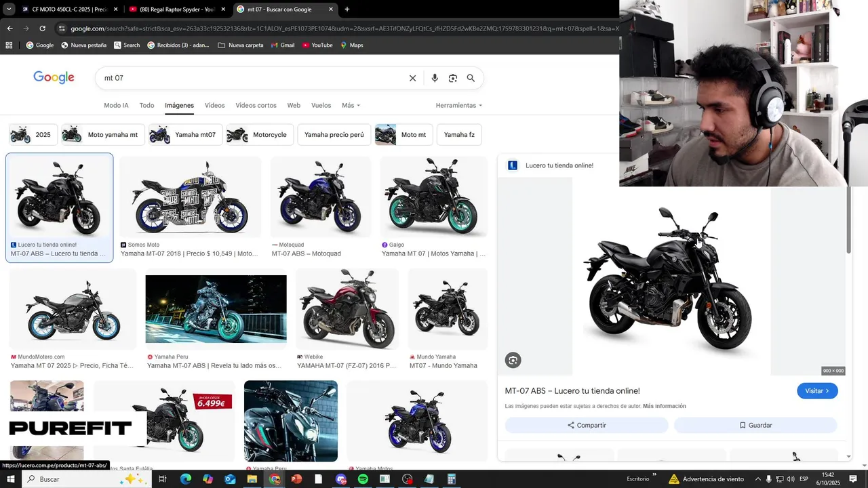Go back to the previous page

(x=9, y=28)
